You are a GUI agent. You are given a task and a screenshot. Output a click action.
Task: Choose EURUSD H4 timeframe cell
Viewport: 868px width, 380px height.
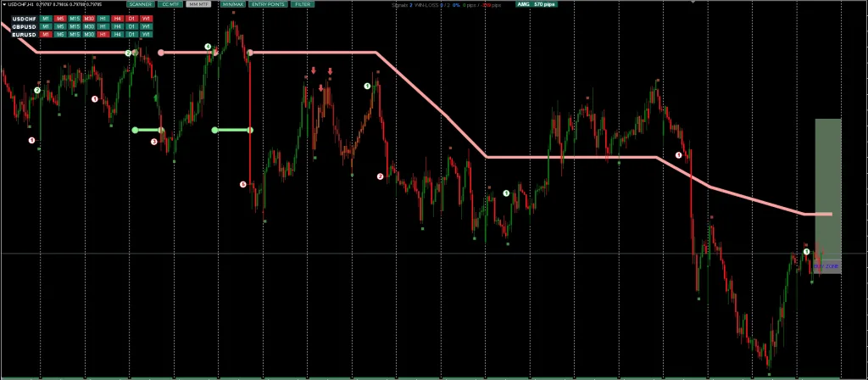click(117, 34)
